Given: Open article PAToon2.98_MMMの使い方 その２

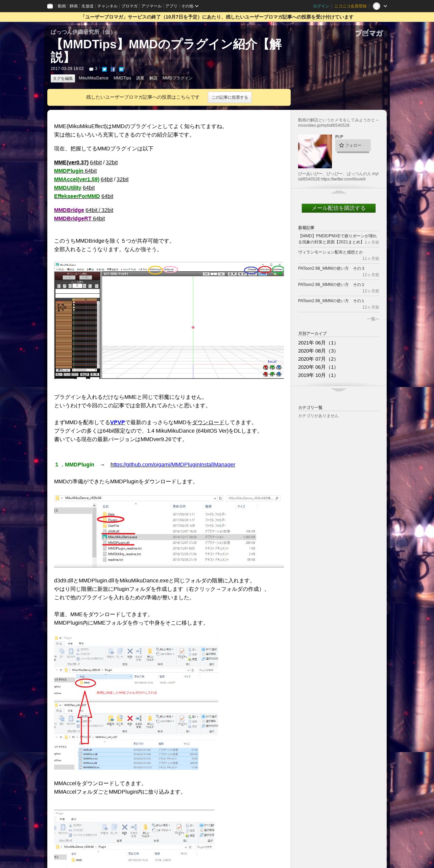Looking at the screenshot, I should (x=331, y=285).
